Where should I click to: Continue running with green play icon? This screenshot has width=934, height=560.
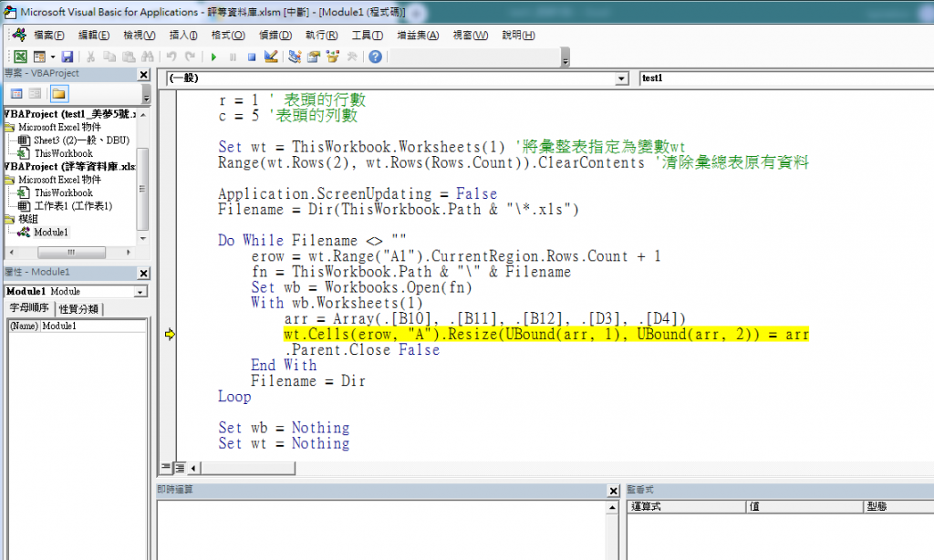click(213, 57)
